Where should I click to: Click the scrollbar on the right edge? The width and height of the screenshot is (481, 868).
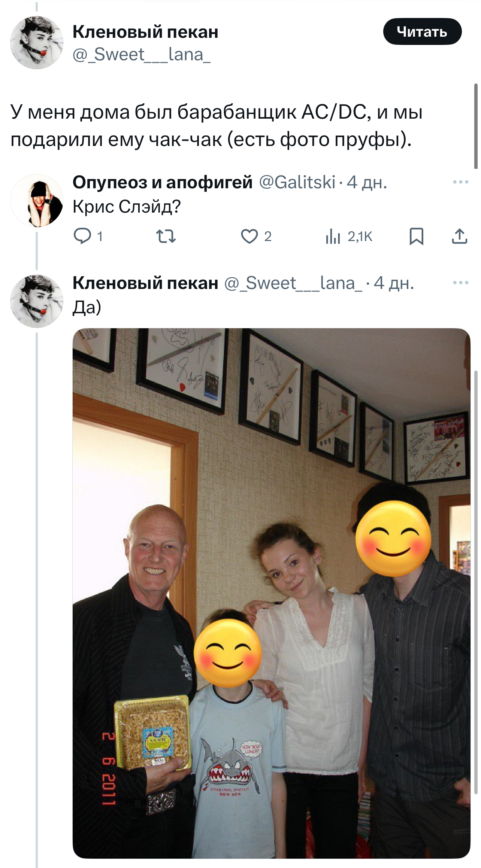pos(476,127)
